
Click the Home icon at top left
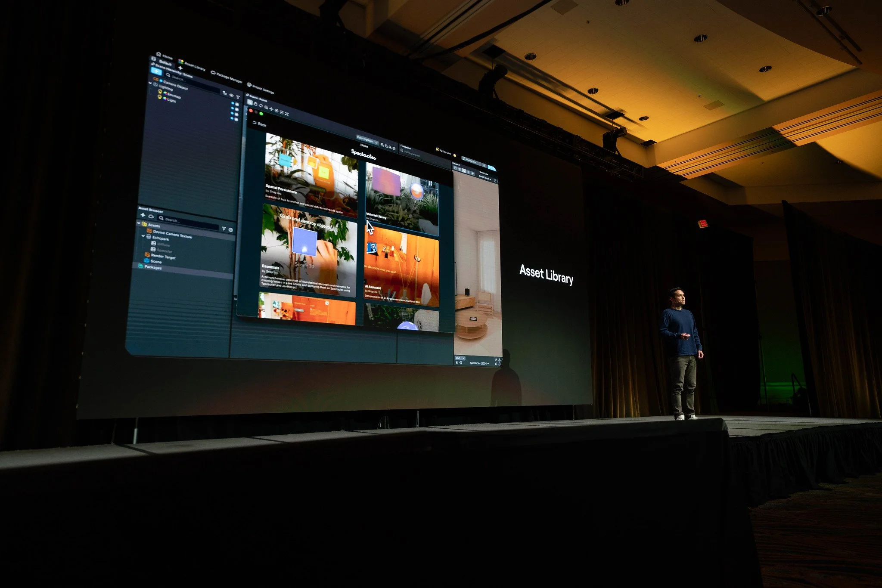pos(158,54)
